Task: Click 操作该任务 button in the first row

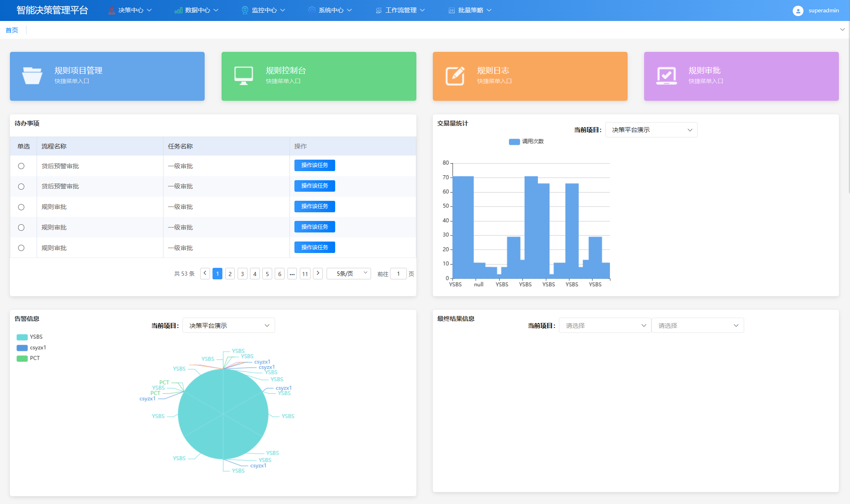Action: coord(314,165)
